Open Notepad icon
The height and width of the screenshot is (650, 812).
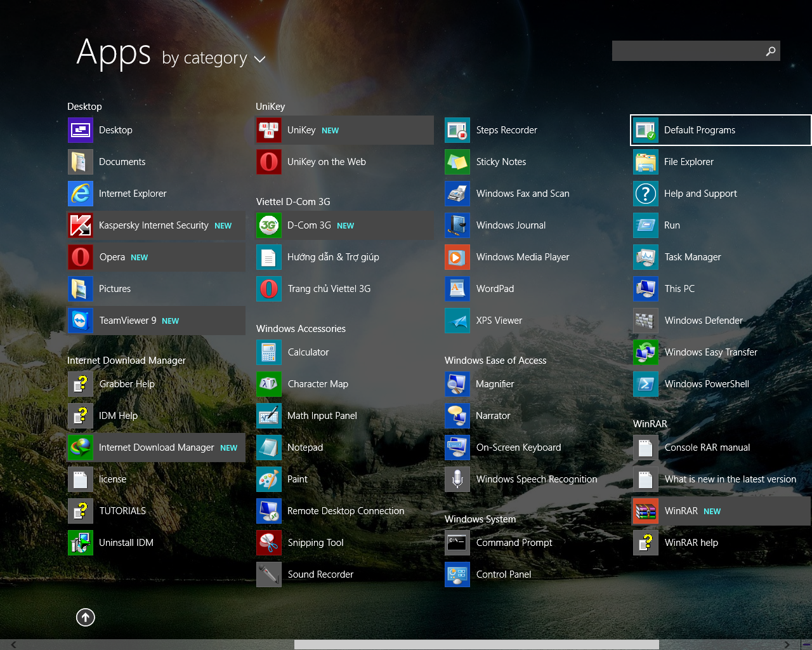tap(269, 448)
